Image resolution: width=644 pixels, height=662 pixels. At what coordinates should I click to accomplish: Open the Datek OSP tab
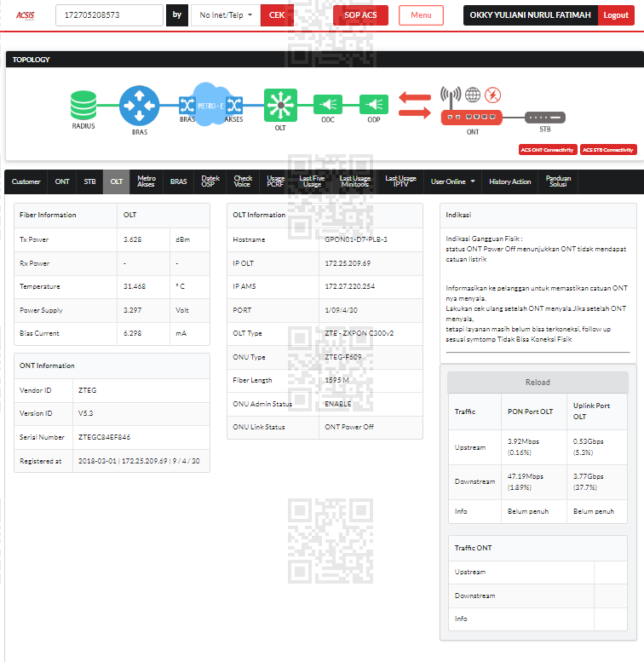[210, 181]
